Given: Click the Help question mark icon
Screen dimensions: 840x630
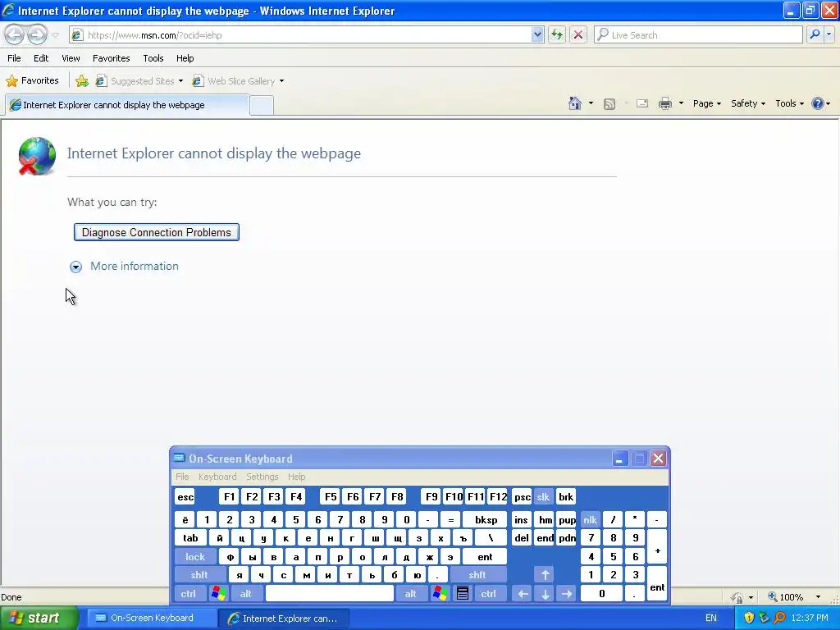Looking at the screenshot, I should tap(818, 103).
